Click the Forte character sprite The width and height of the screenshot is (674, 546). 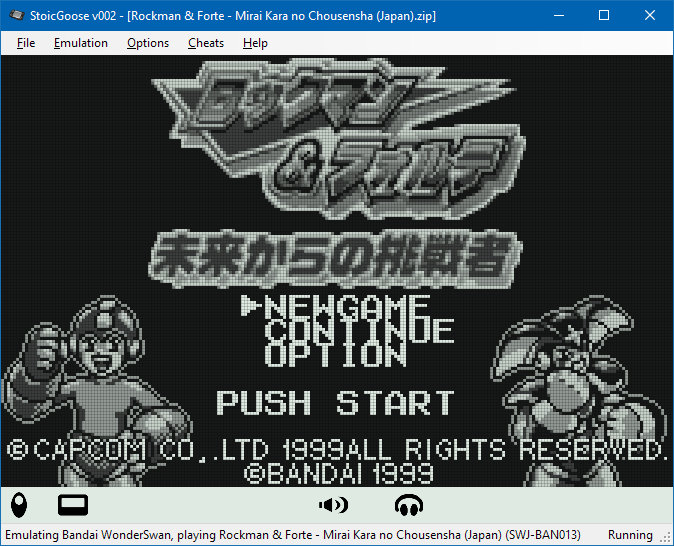click(x=578, y=389)
